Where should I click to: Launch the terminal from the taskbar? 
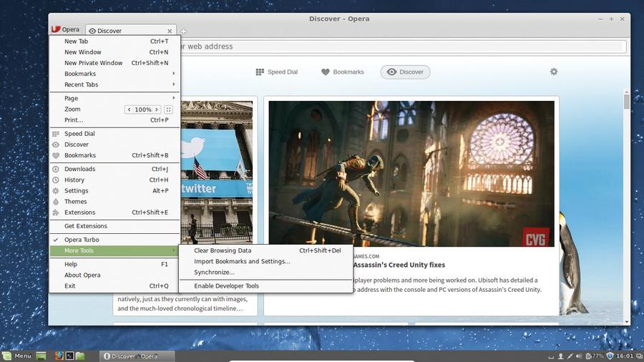pos(70,356)
